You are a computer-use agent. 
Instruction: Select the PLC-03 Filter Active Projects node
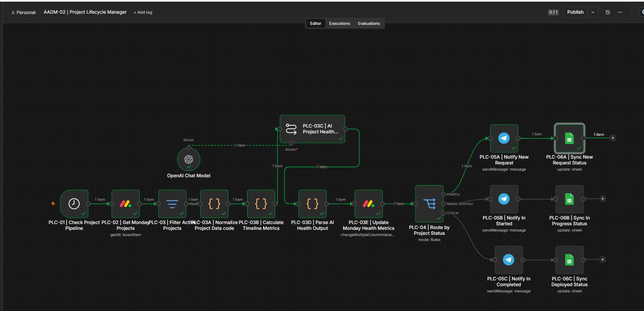(x=172, y=204)
